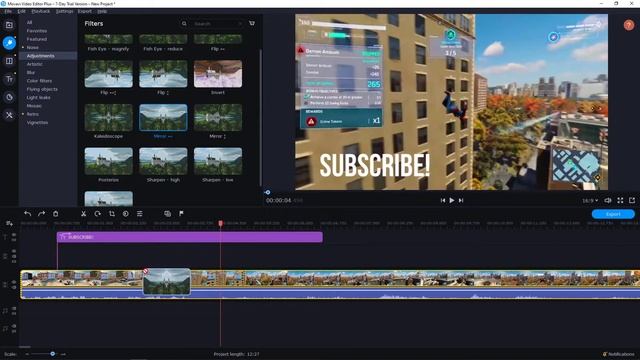Viewport: 640px width, 360px height.
Task: Detach the preview window
Action: (x=632, y=200)
